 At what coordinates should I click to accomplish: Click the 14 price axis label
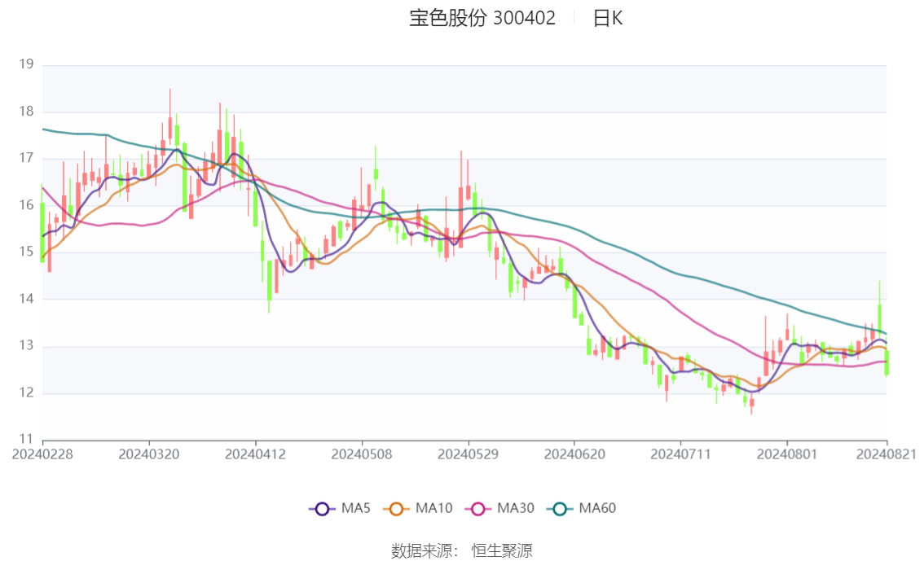26,299
